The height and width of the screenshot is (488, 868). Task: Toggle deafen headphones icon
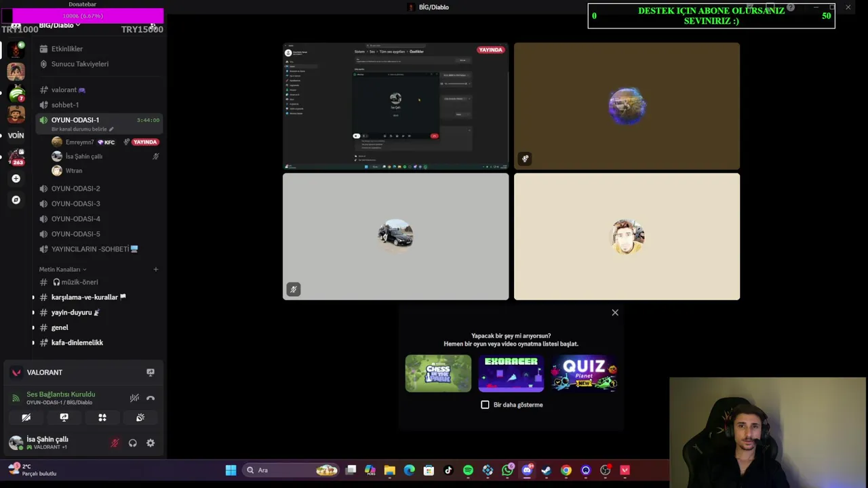pyautogui.click(x=133, y=443)
